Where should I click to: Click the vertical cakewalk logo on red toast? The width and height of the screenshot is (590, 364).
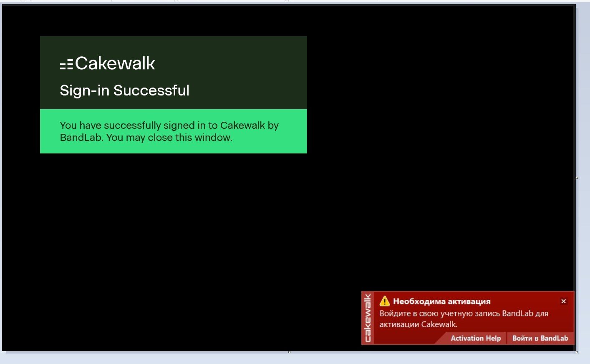(368, 318)
